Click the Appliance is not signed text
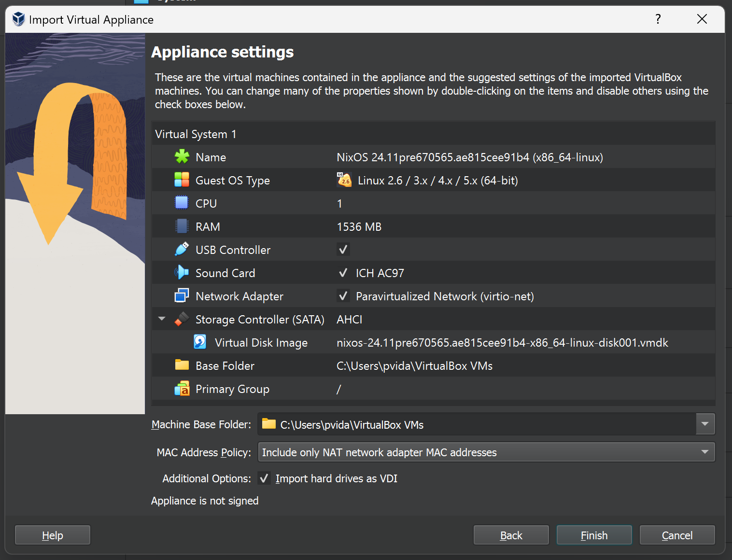The width and height of the screenshot is (732, 560). point(205,501)
